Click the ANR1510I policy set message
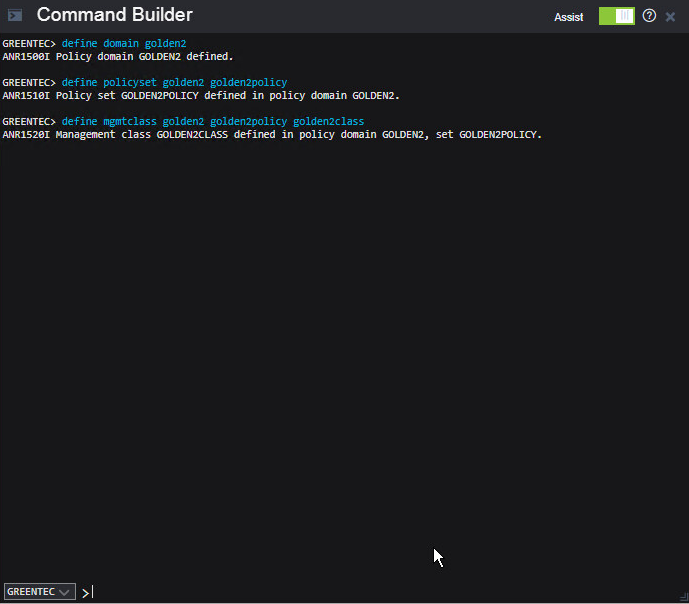This screenshot has height=604, width=689. (x=200, y=96)
